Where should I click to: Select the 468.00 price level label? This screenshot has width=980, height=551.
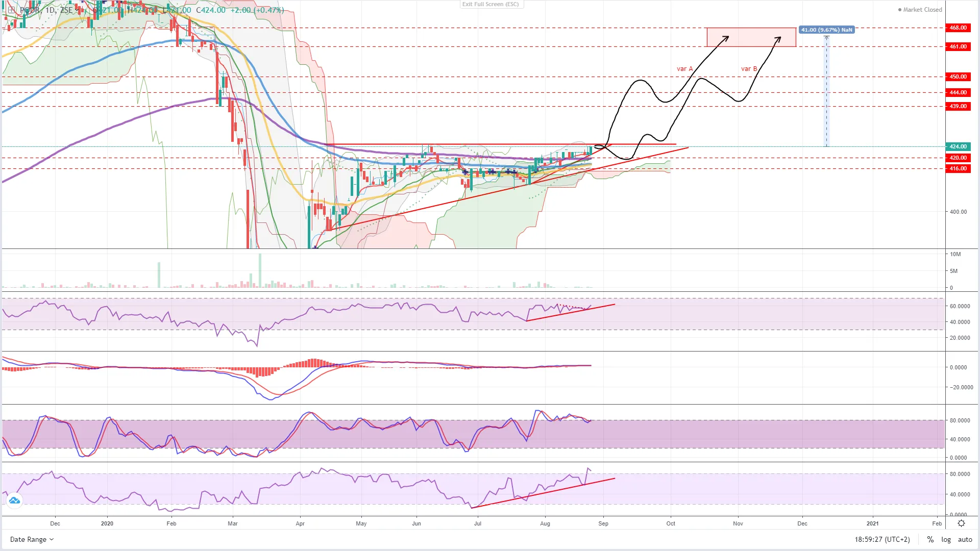click(958, 28)
